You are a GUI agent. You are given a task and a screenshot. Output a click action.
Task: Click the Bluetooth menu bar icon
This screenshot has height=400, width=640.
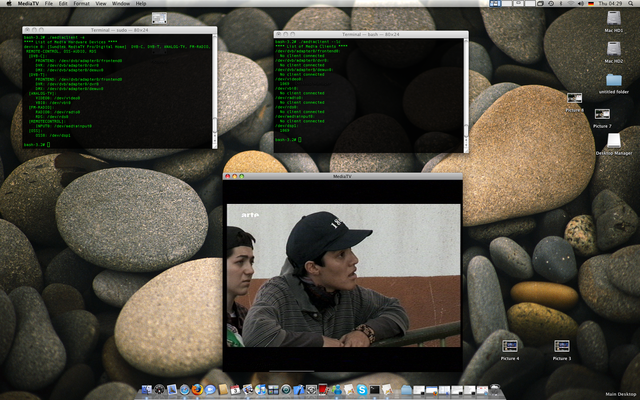point(561,3)
